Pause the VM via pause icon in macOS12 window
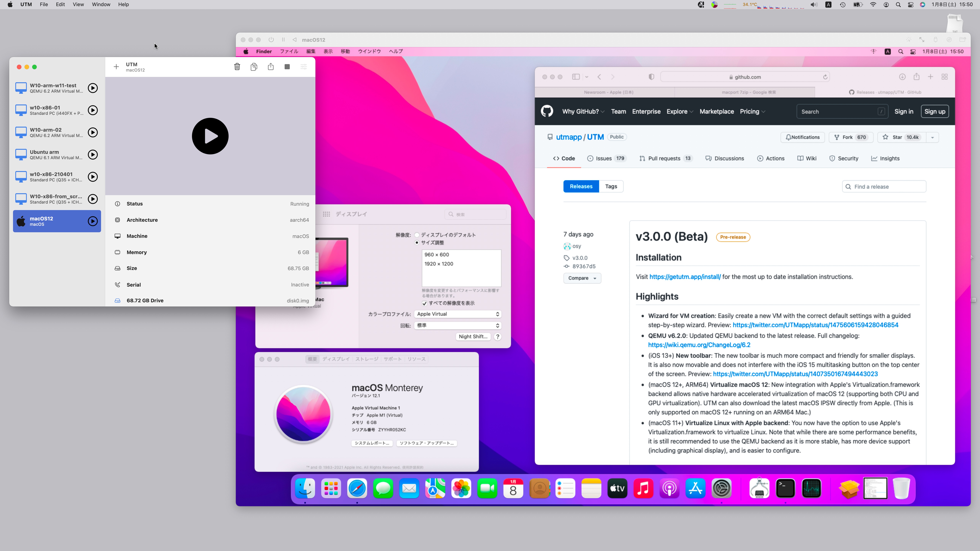 [x=283, y=40]
